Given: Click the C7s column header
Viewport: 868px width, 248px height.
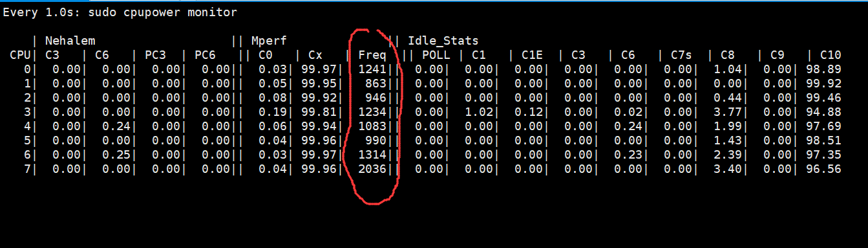Looking at the screenshot, I should pyautogui.click(x=681, y=56).
